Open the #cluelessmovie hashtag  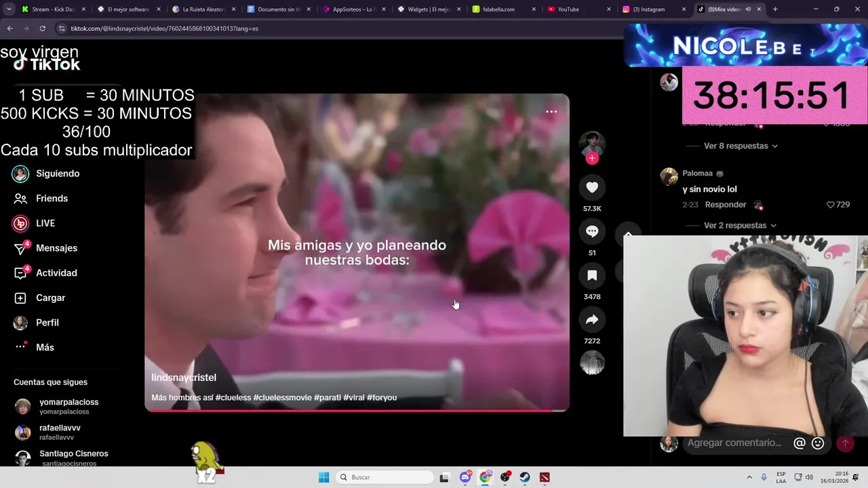[282, 398]
